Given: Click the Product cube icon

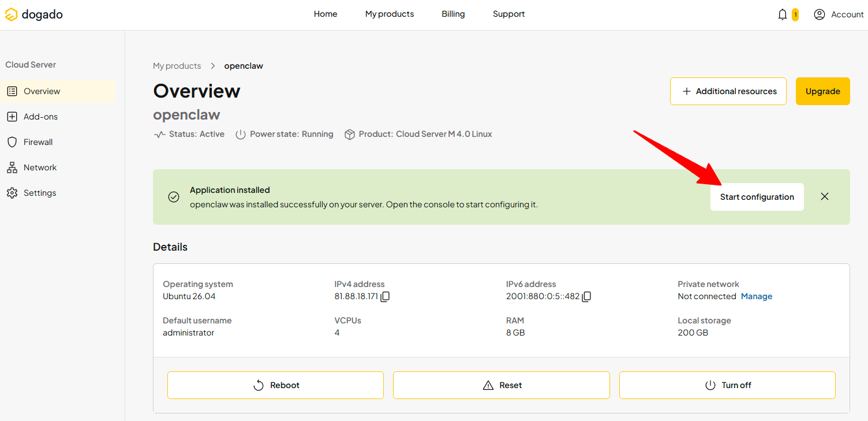Looking at the screenshot, I should (349, 135).
